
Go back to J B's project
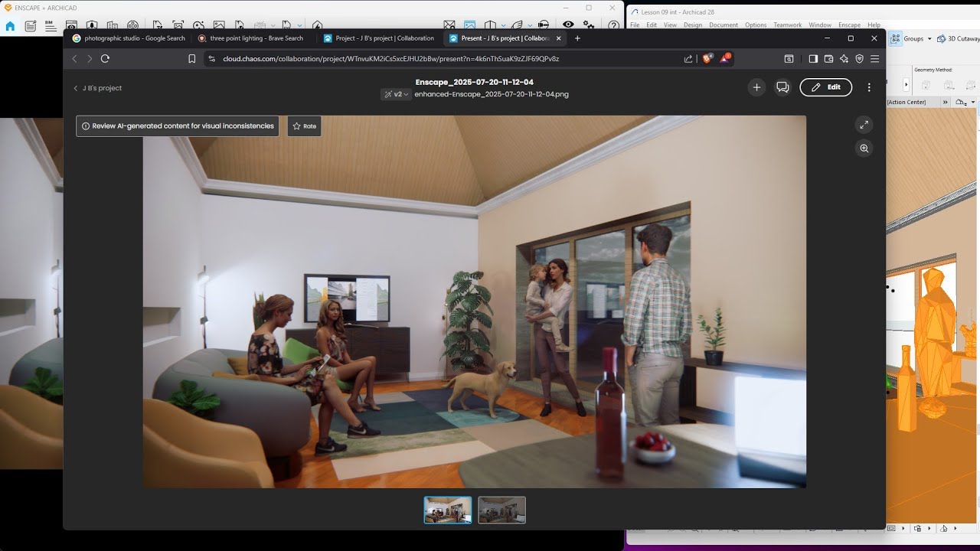point(97,88)
